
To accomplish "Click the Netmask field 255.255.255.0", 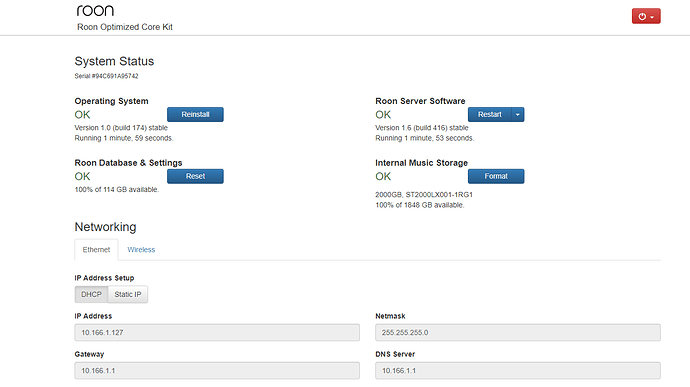I will (518, 332).
